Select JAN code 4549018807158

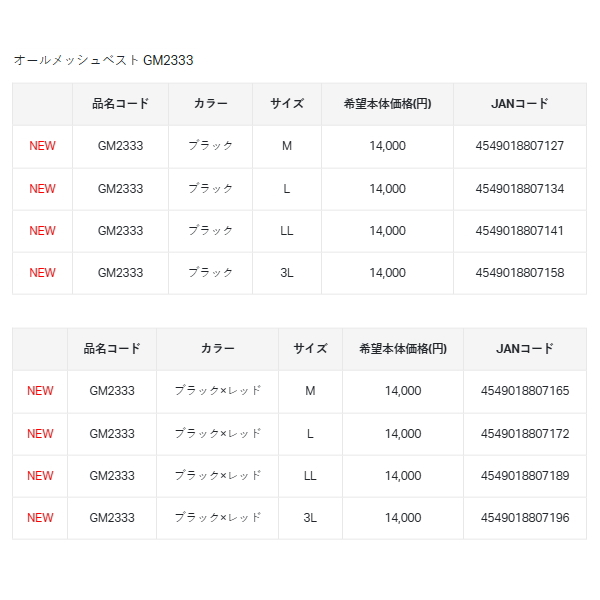520,273
